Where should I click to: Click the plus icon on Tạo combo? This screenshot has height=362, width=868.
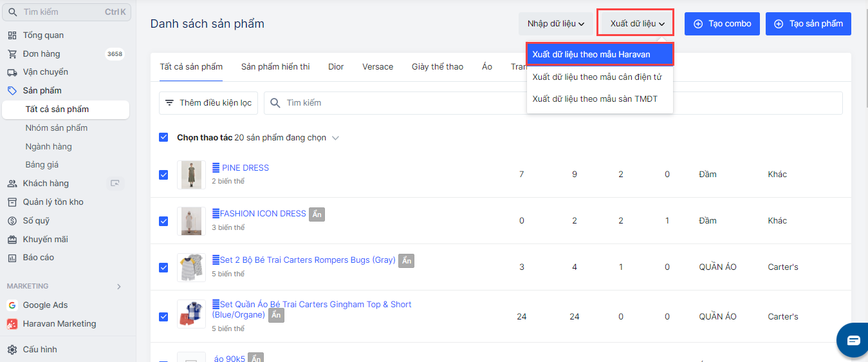[x=698, y=24]
